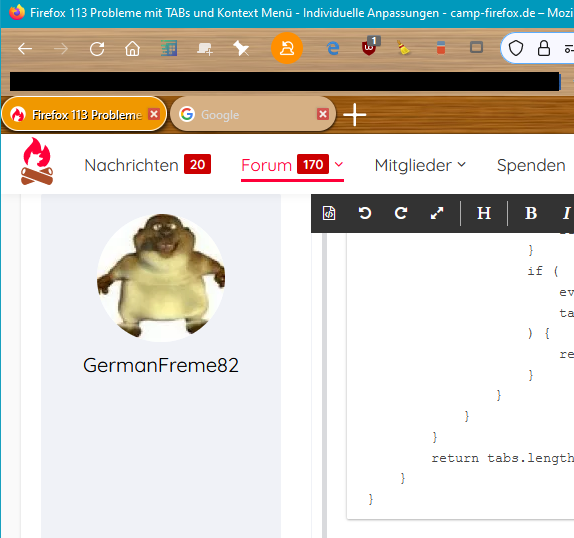This screenshot has height=538, width=574.
Task: Toggle bold formatting in the editor
Action: tap(531, 213)
